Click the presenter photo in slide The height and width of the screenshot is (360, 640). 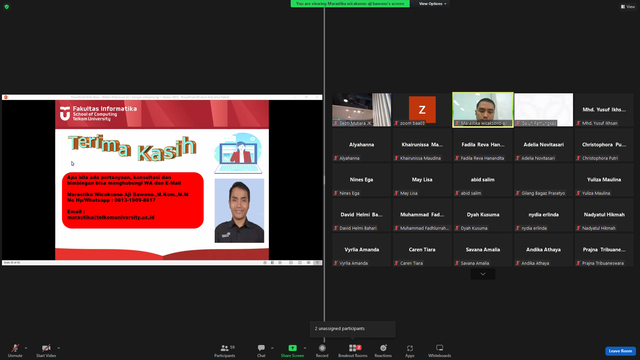point(239,211)
